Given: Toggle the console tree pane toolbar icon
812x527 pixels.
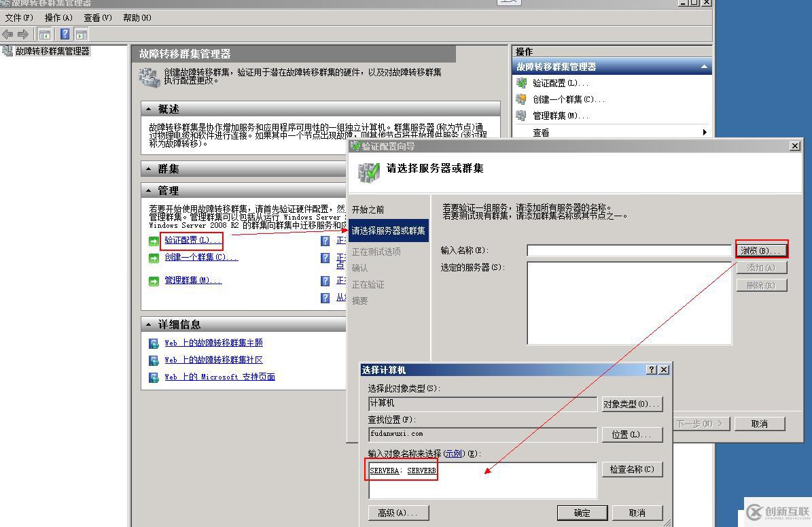Looking at the screenshot, I should coord(45,35).
